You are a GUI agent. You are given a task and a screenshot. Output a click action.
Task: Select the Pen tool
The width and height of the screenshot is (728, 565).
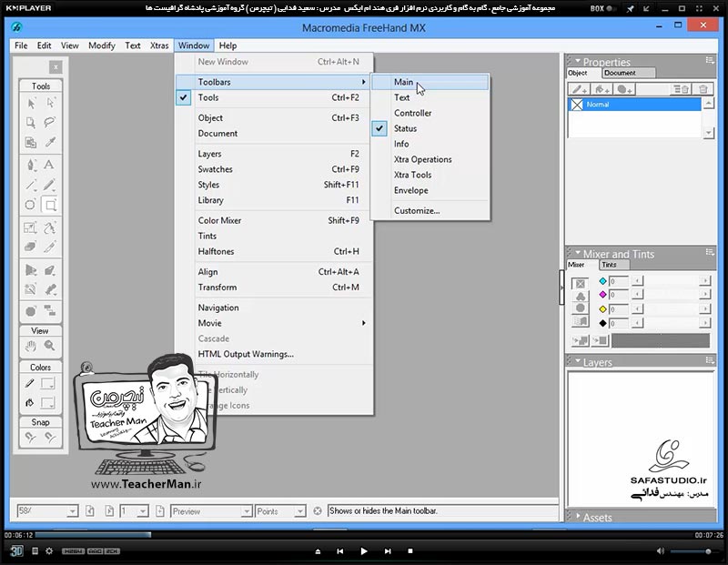31,165
